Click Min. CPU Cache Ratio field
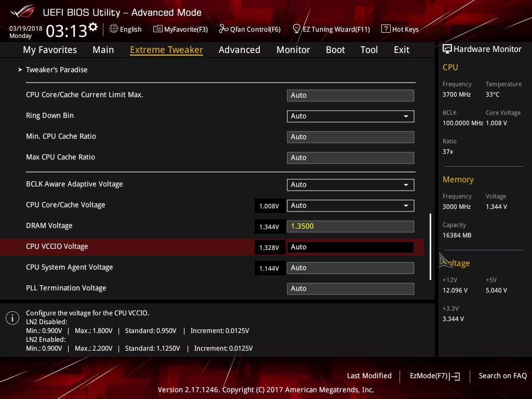Viewport: 532px width, 399px height. 351,137
